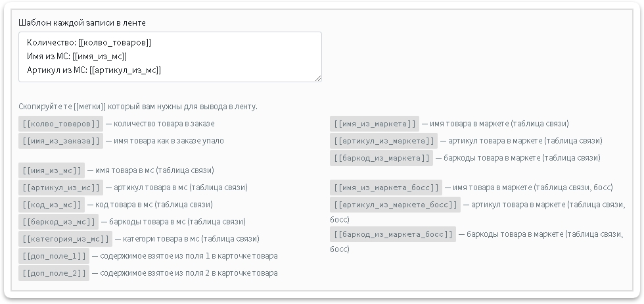Click the line 'Количество: [[колво_товаров]]' in the textarea
The width and height of the screenshot is (644, 304).
point(89,42)
